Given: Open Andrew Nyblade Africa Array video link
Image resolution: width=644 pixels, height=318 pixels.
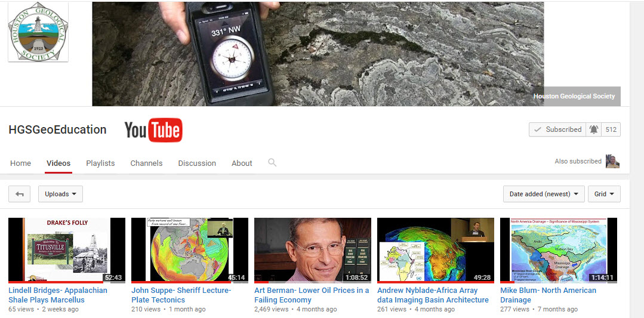Looking at the screenshot, I should pos(433,295).
